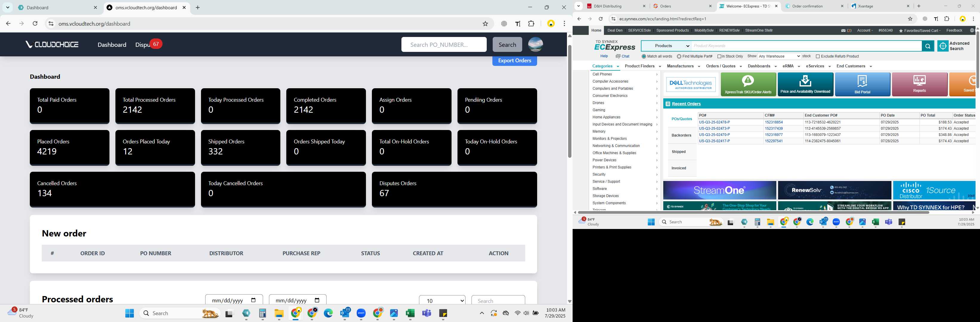Expand the Account dropdown in ECExpress
This screenshot has height=322, width=980.
865,30
